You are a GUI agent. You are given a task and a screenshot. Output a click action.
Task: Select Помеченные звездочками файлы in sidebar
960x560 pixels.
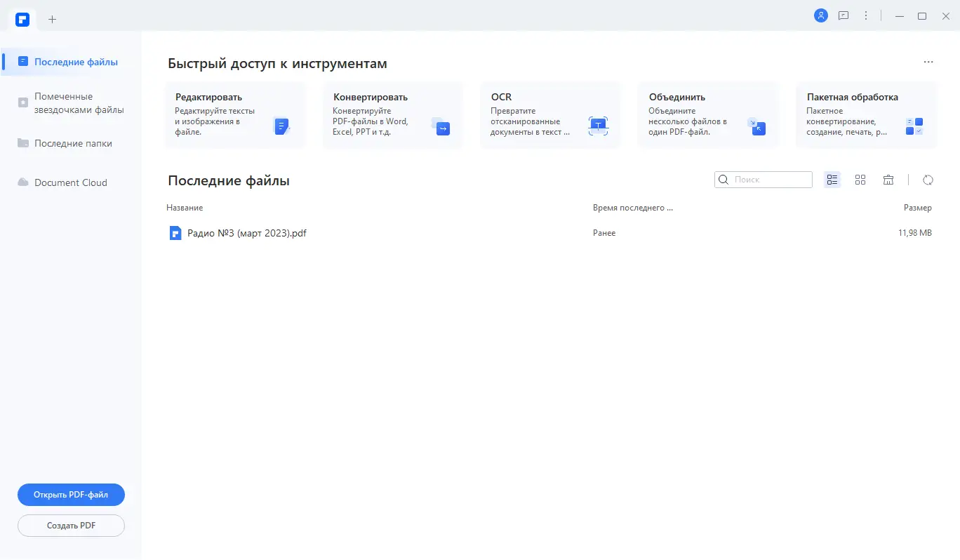[70, 103]
